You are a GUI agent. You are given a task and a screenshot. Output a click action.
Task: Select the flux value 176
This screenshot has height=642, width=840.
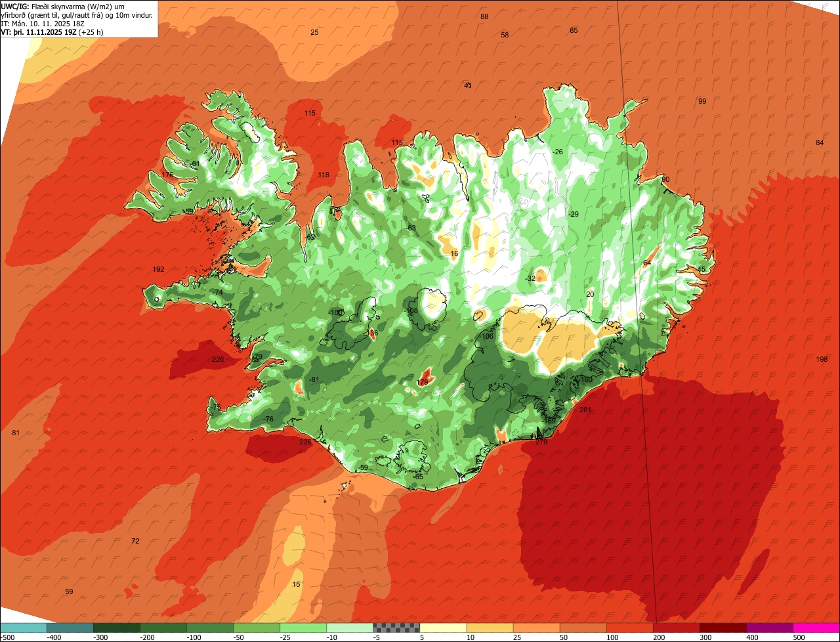(x=168, y=175)
